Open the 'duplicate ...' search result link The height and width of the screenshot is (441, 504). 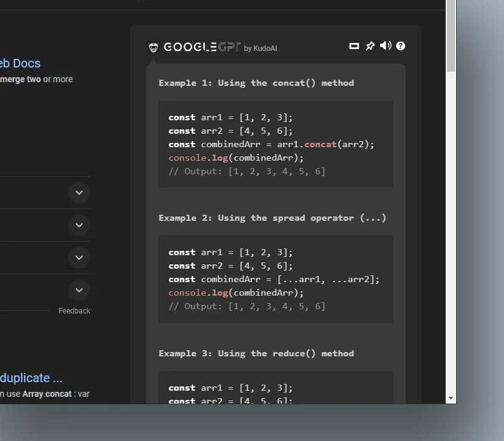click(31, 378)
